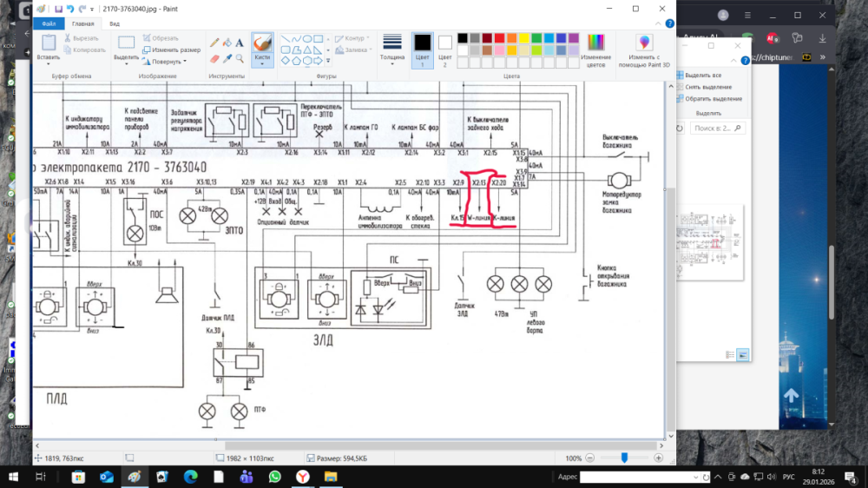Expand the Толщина line thickness dropdown
The height and width of the screenshot is (488, 868).
pyautogui.click(x=392, y=50)
